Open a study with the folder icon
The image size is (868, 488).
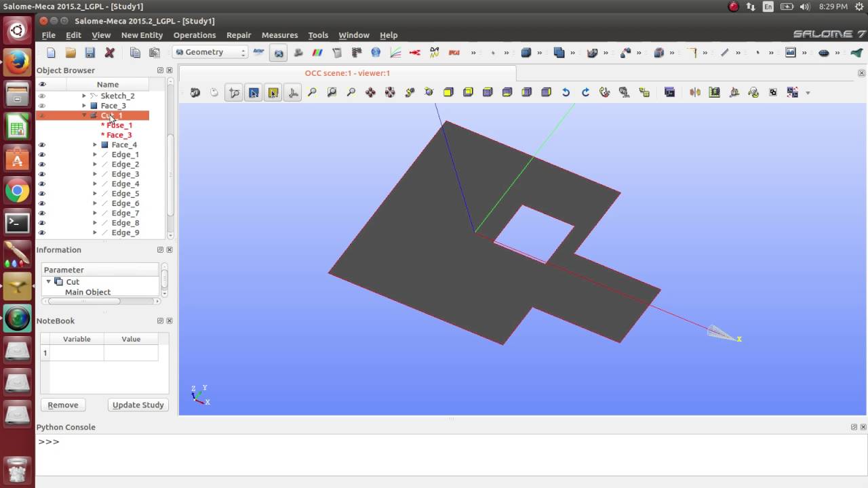point(71,52)
